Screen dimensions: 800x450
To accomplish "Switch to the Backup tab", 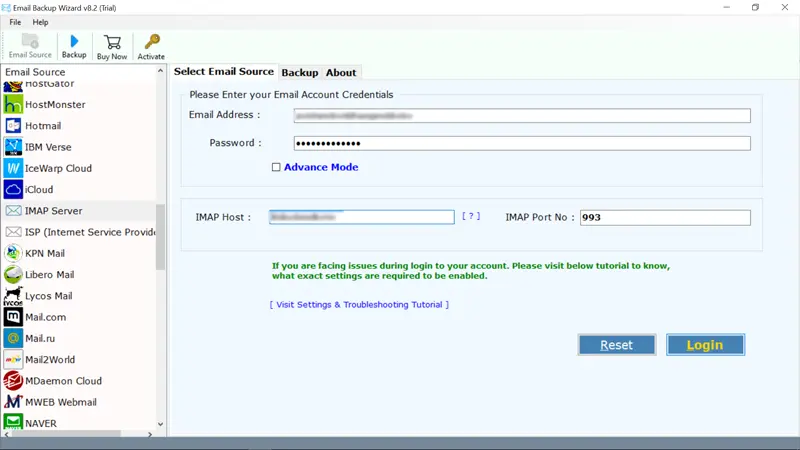I will click(x=299, y=72).
